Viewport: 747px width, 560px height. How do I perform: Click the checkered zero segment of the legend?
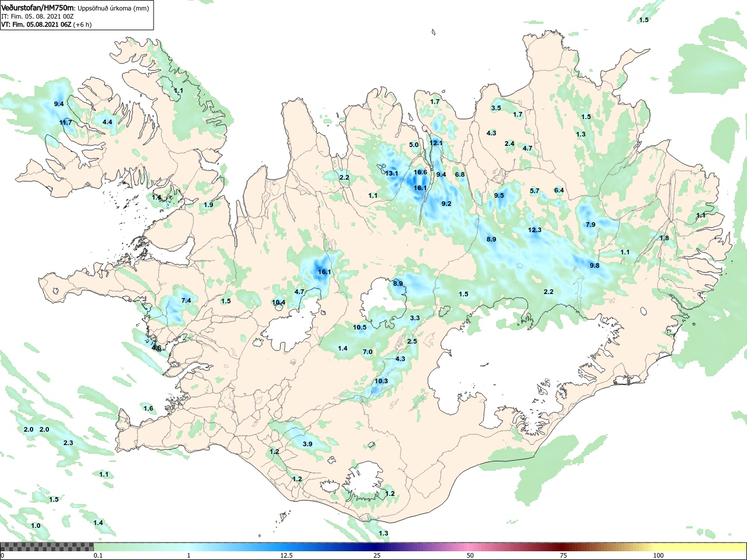(x=47, y=547)
